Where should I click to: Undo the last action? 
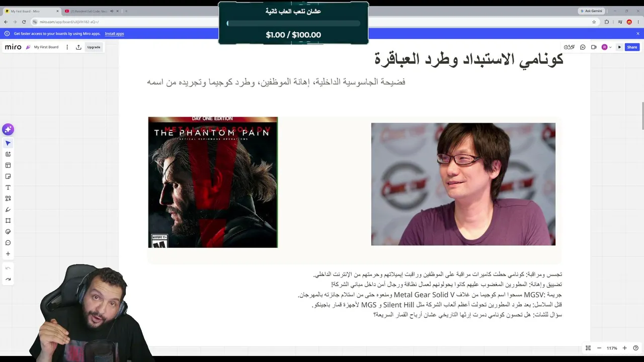pyautogui.click(x=8, y=268)
